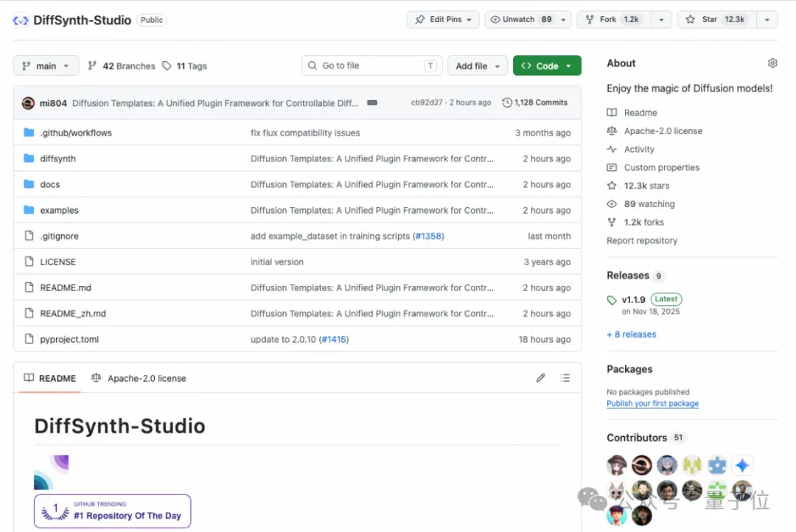Click the blue sparkle contributor avatar
The image size is (796, 532).
tap(742, 465)
